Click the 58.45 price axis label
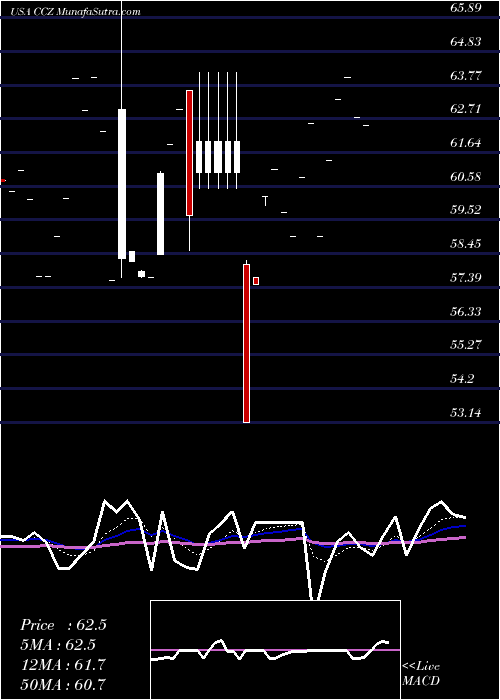Viewport: 500px width, 700px height. [x=466, y=244]
